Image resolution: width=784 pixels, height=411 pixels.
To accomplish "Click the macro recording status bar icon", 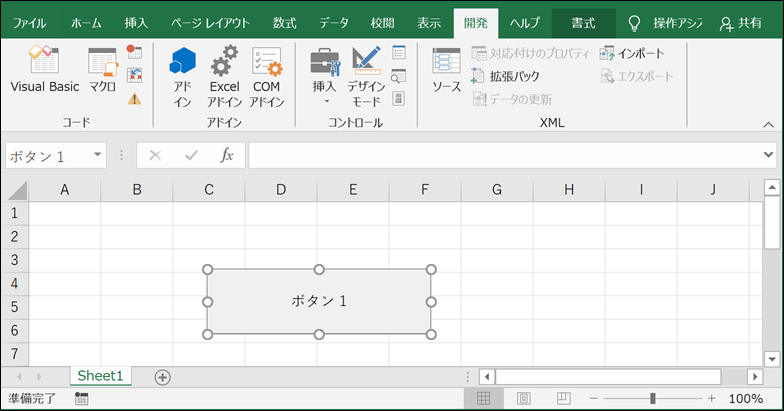I will (82, 398).
